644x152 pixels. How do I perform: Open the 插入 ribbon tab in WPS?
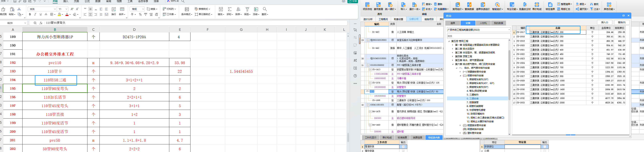pyautogui.click(x=66, y=1)
